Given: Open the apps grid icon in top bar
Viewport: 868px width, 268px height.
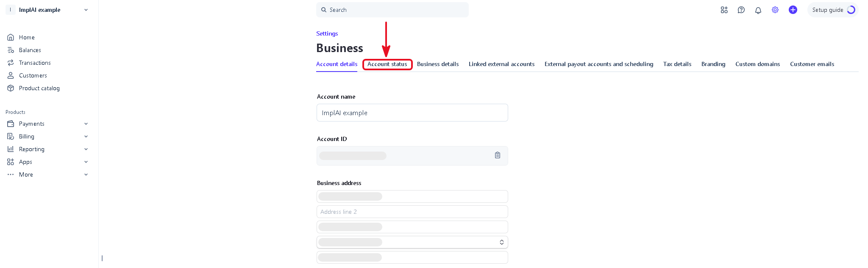Looking at the screenshot, I should tap(724, 10).
